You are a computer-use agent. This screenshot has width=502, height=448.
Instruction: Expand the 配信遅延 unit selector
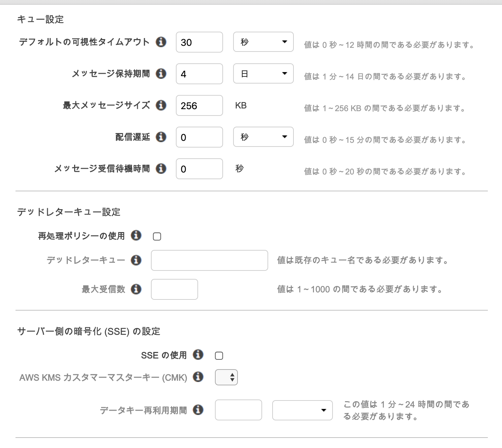[263, 137]
